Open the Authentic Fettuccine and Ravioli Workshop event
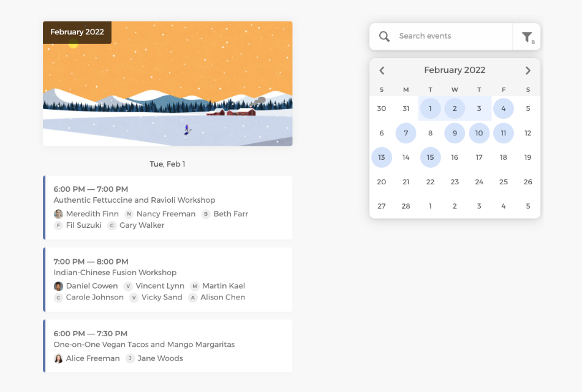The width and height of the screenshot is (582, 392). [x=135, y=200]
